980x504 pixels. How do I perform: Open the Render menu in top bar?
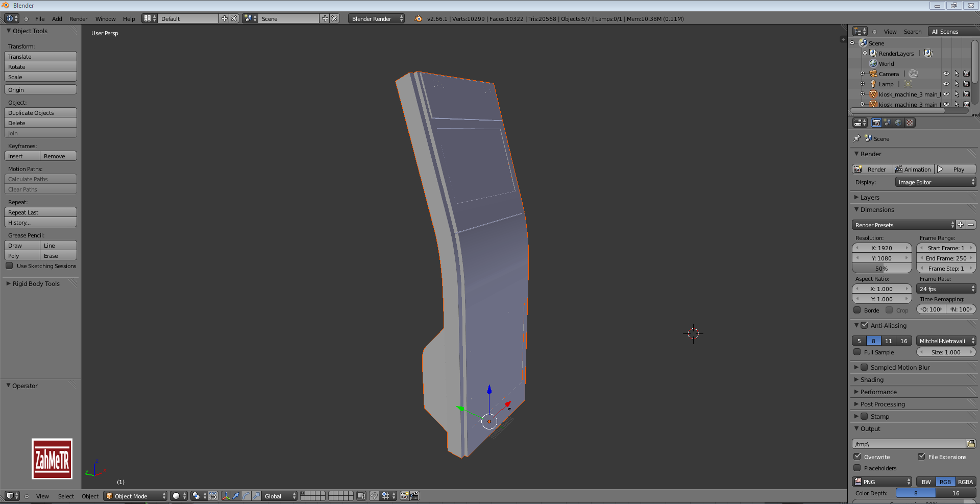(78, 19)
